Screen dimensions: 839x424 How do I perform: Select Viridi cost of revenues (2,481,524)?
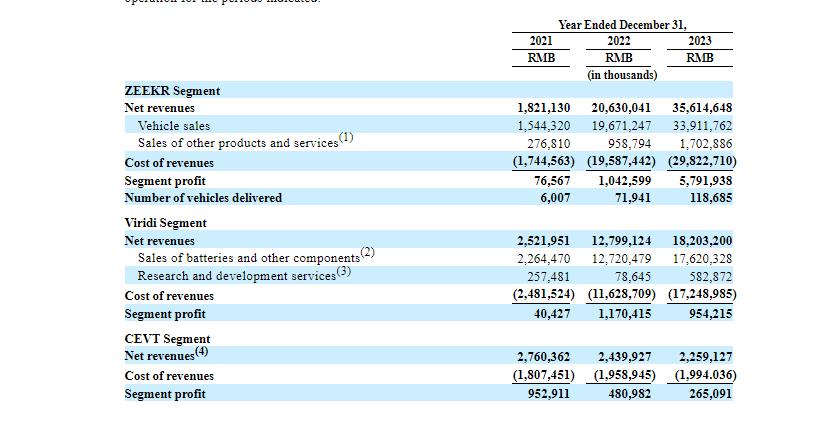[x=543, y=294]
